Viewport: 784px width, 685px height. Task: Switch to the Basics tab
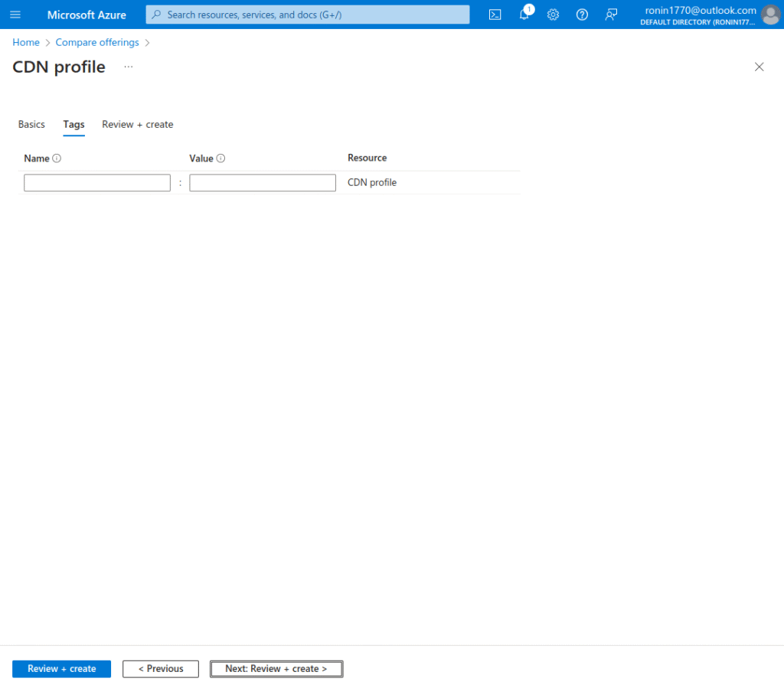coord(31,124)
